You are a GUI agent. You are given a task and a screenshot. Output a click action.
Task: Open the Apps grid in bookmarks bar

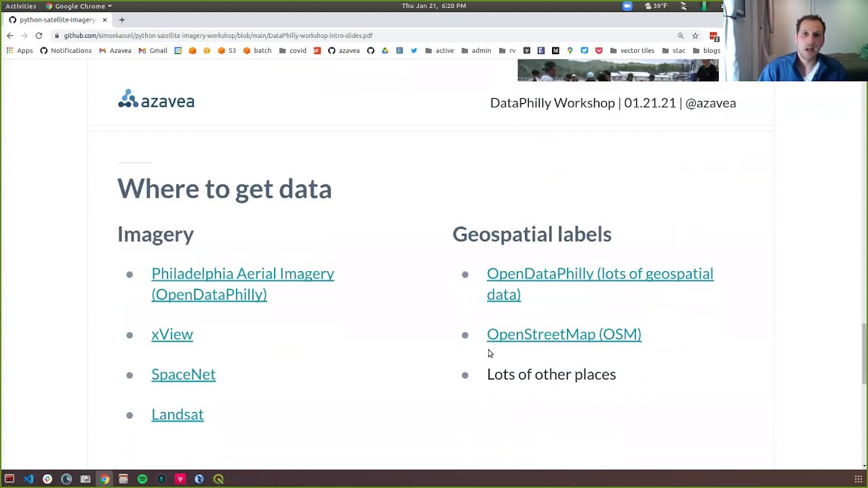[x=19, y=50]
